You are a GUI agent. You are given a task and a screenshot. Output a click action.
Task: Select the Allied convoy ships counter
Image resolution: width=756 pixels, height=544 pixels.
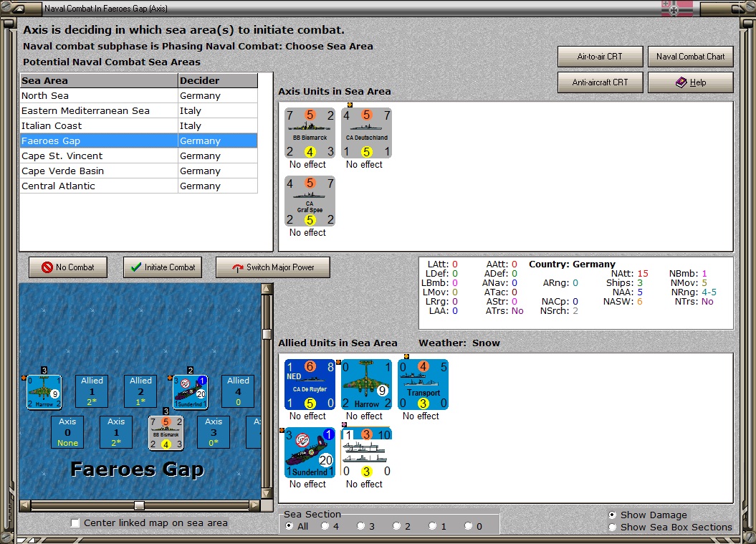click(x=366, y=452)
